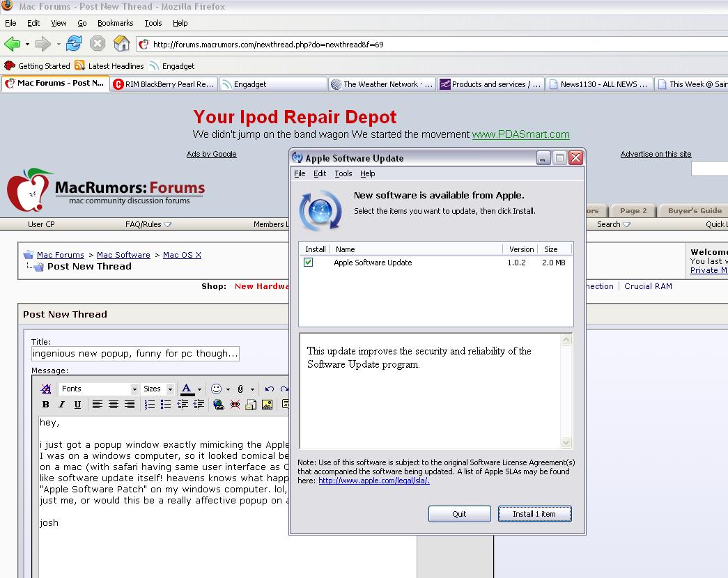Image resolution: width=728 pixels, height=578 pixels.
Task: Click Install 1 item button
Action: pyautogui.click(x=534, y=514)
